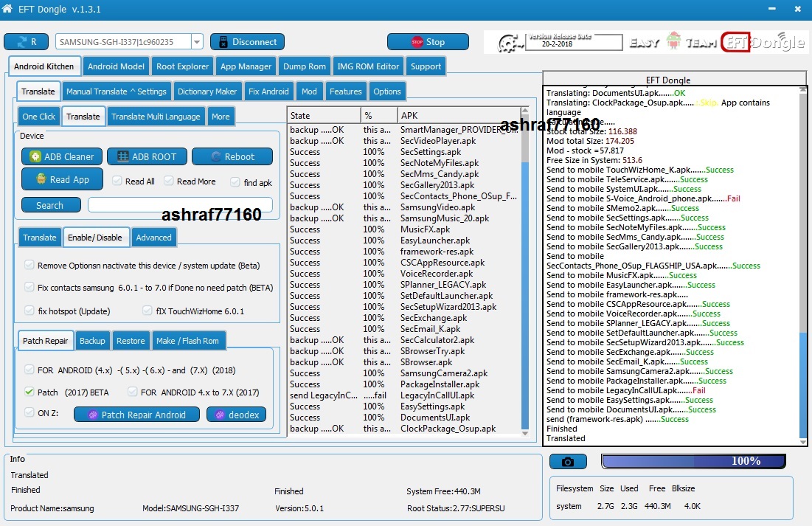Click the deodex button
The width and height of the screenshot is (812, 526).
(237, 415)
